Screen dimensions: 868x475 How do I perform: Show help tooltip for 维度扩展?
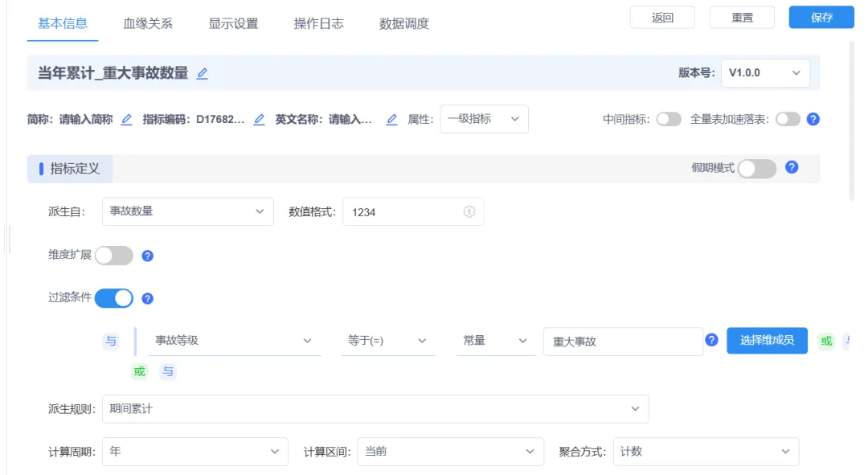[147, 256]
